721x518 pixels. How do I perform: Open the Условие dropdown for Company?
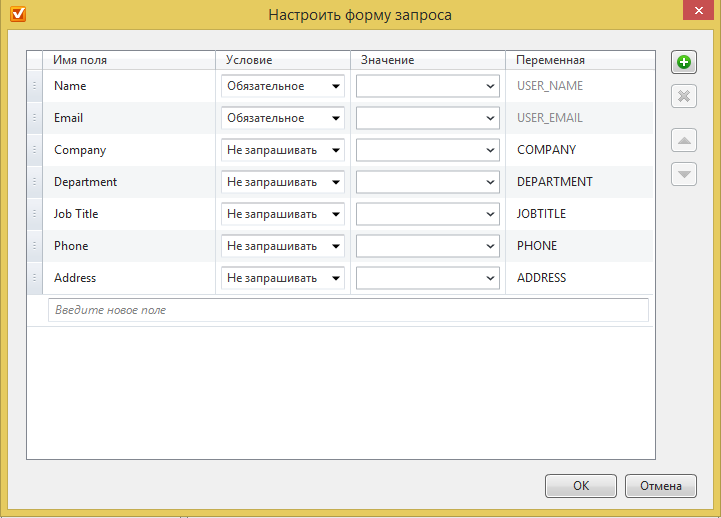pyautogui.click(x=283, y=150)
